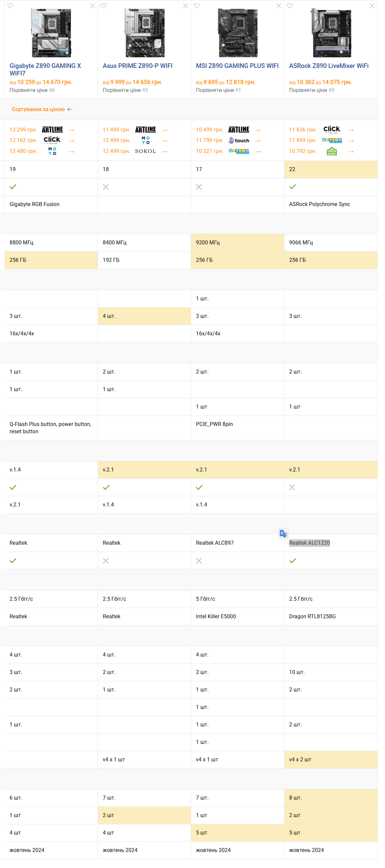Remove Asus PRIME Z890-P from comparison
The image size is (385, 868).
point(186,6)
